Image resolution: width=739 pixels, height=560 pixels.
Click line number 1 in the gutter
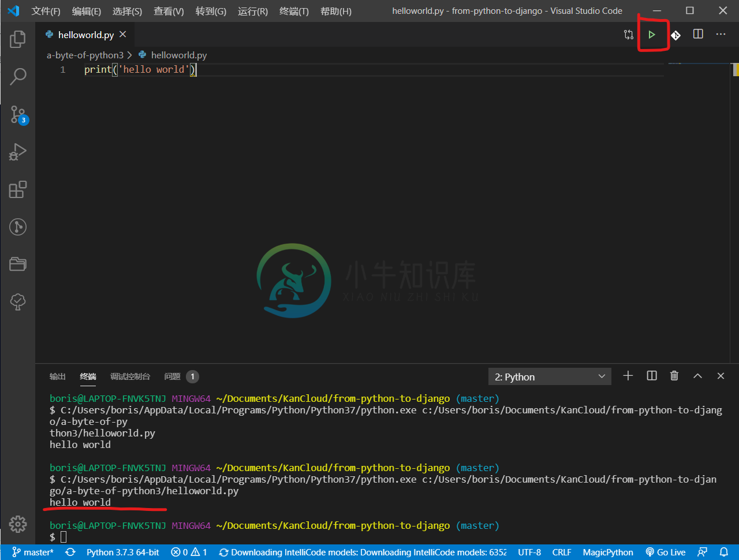point(63,70)
